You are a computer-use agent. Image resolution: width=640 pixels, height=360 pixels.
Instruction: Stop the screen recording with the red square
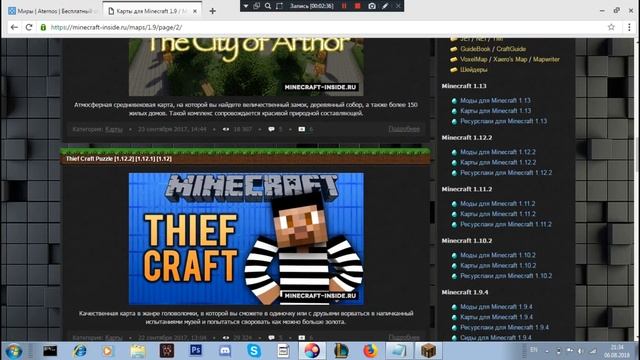point(358,6)
